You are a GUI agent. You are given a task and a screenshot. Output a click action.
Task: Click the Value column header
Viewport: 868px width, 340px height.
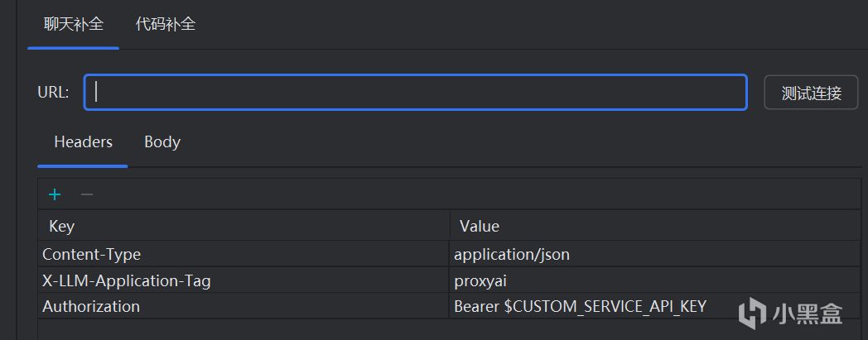[x=480, y=226]
